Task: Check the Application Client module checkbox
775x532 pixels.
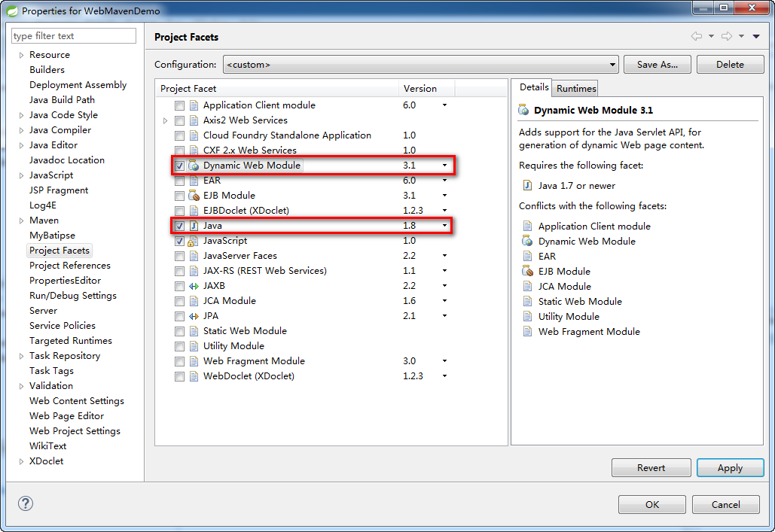Action: click(x=179, y=105)
